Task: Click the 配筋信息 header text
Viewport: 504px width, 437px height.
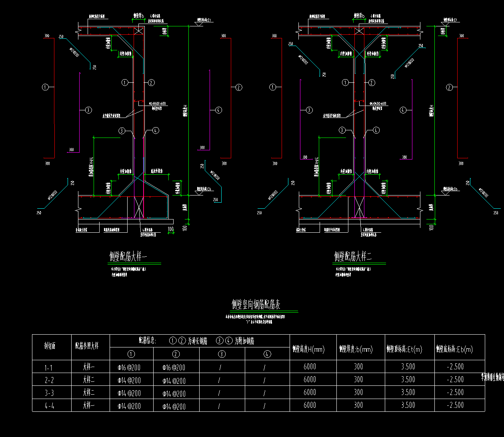Action: pyautogui.click(x=148, y=341)
